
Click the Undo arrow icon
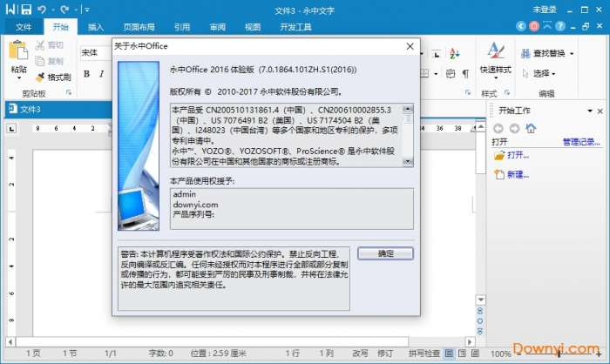pos(42,10)
